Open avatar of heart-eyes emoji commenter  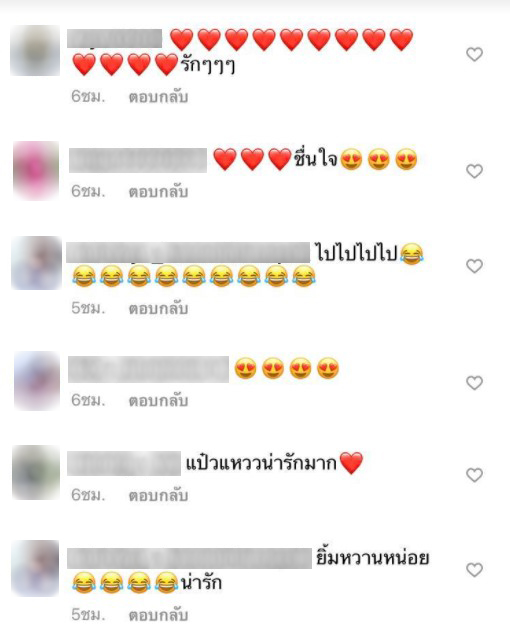pos(37,381)
